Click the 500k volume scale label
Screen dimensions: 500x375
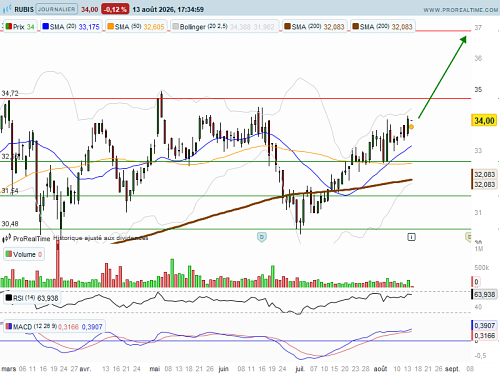[x=482, y=268]
